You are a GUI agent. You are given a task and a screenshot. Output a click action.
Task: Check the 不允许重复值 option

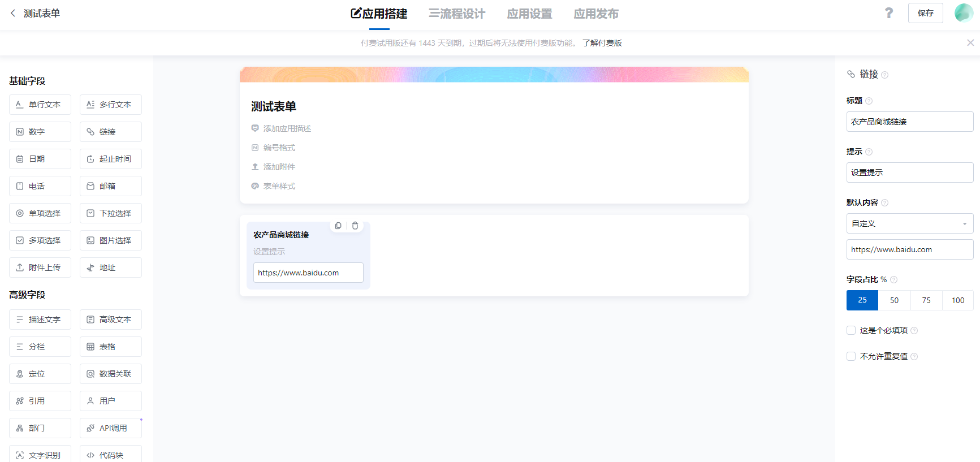851,356
